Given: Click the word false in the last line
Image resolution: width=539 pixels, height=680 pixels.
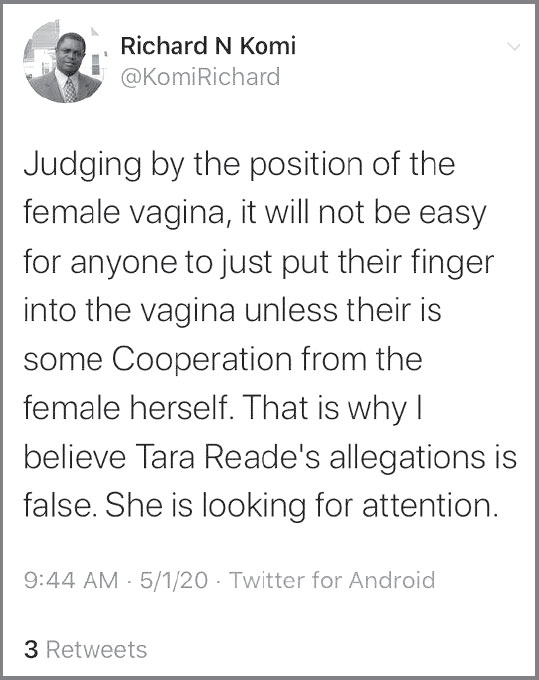Looking at the screenshot, I should 59,505.
